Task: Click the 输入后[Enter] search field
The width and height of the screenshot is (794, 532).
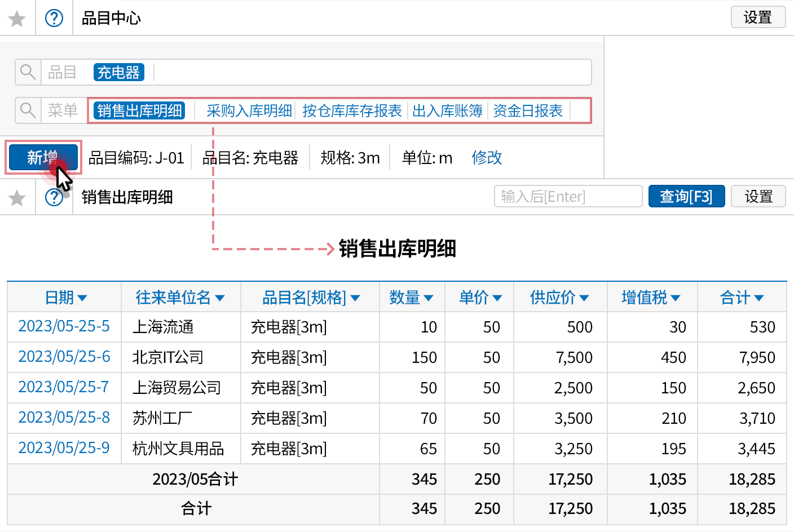Action: tap(568, 197)
